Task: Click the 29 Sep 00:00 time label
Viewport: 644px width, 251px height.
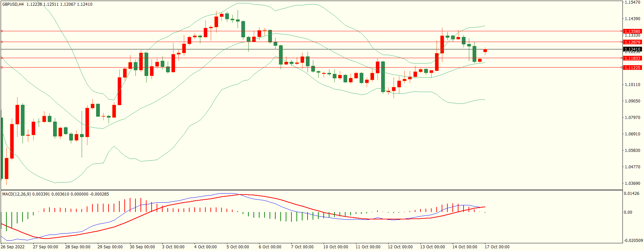Action: (x=110, y=247)
